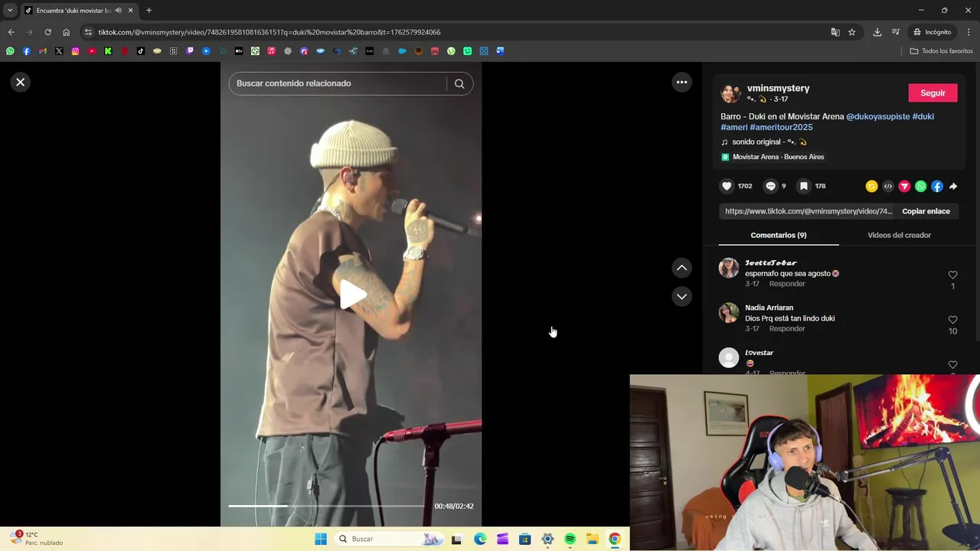Image resolution: width=980 pixels, height=551 pixels.
Task: Open Nadia Arriaran's profile
Action: click(x=769, y=308)
